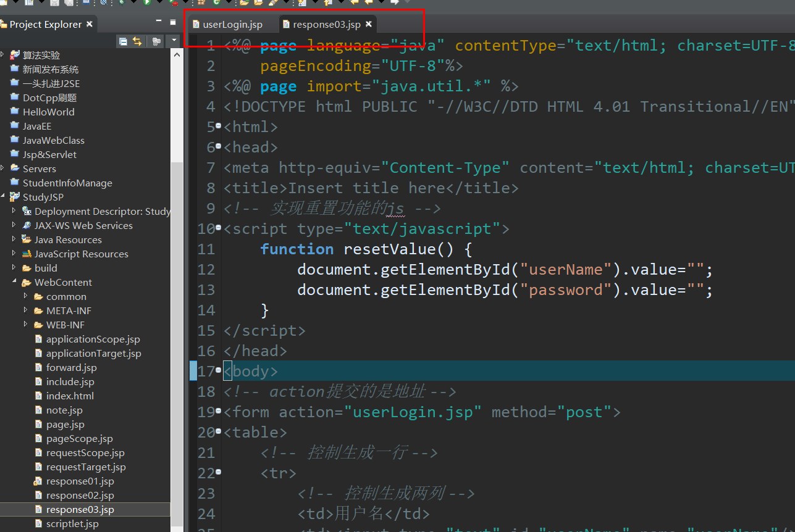Close the Project Explorer view tab
795x532 pixels.
pyautogui.click(x=90, y=24)
